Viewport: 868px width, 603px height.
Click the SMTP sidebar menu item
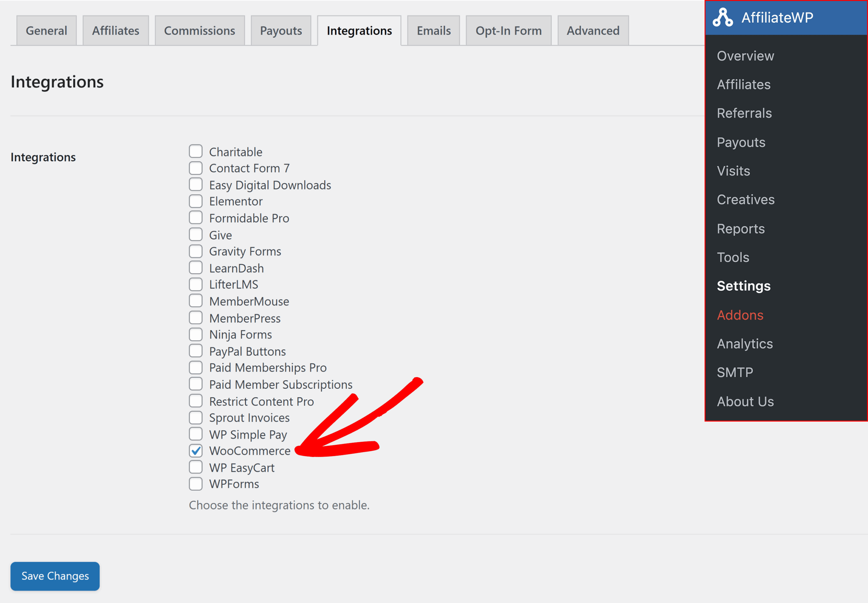click(x=734, y=373)
